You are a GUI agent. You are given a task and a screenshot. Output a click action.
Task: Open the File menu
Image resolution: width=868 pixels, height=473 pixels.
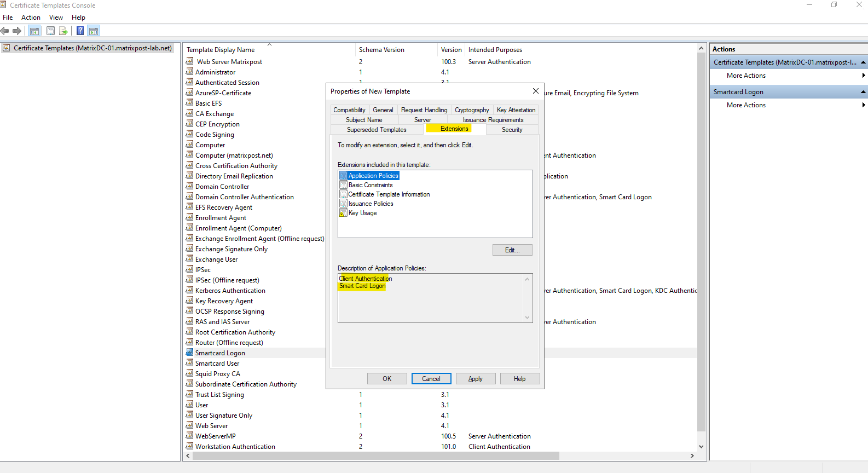[x=8, y=18]
